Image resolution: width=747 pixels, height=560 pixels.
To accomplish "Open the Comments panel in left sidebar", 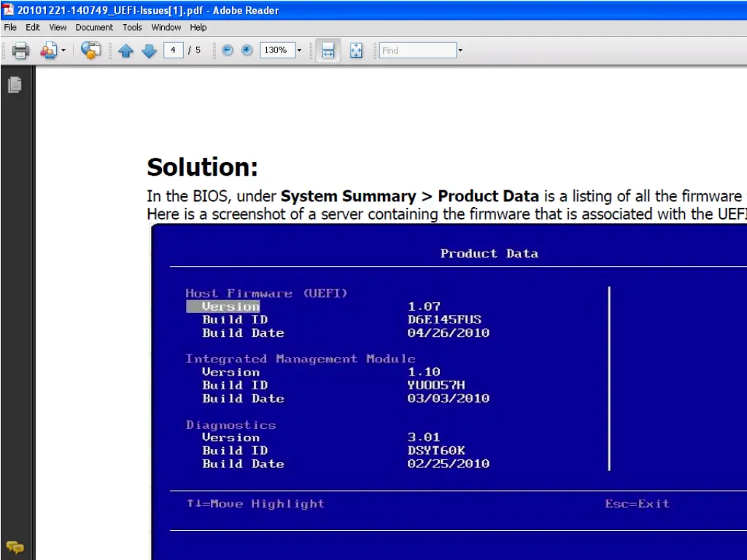I will tap(15, 546).
